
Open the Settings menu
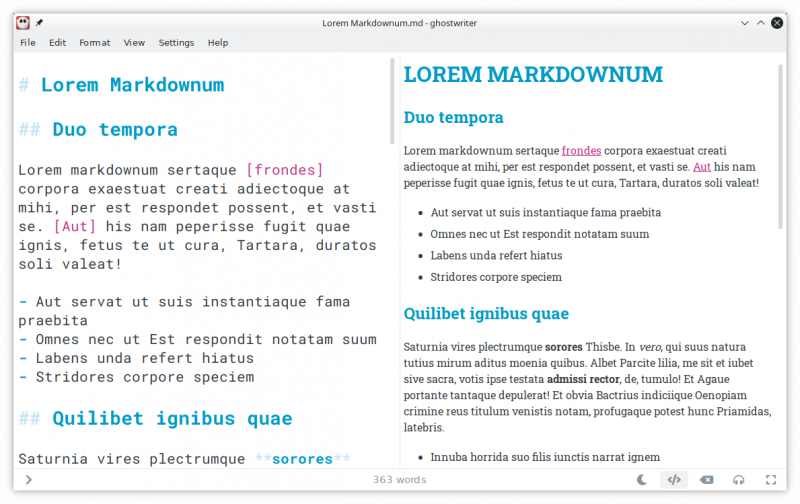tap(176, 43)
